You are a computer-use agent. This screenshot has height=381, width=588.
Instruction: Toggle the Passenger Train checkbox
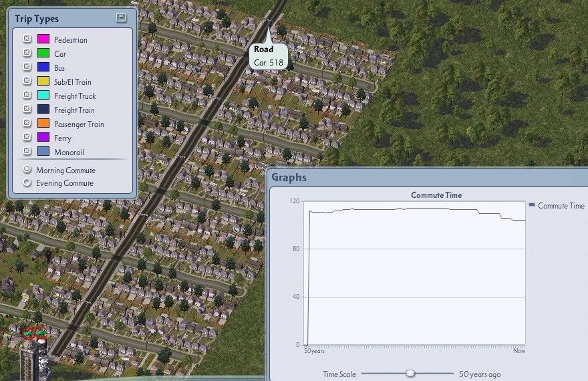click(x=27, y=123)
